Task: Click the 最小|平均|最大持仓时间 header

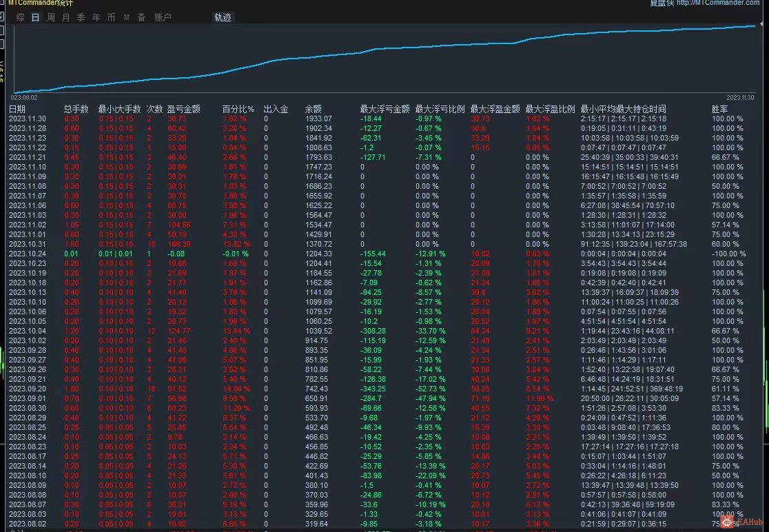Action: 624,109
